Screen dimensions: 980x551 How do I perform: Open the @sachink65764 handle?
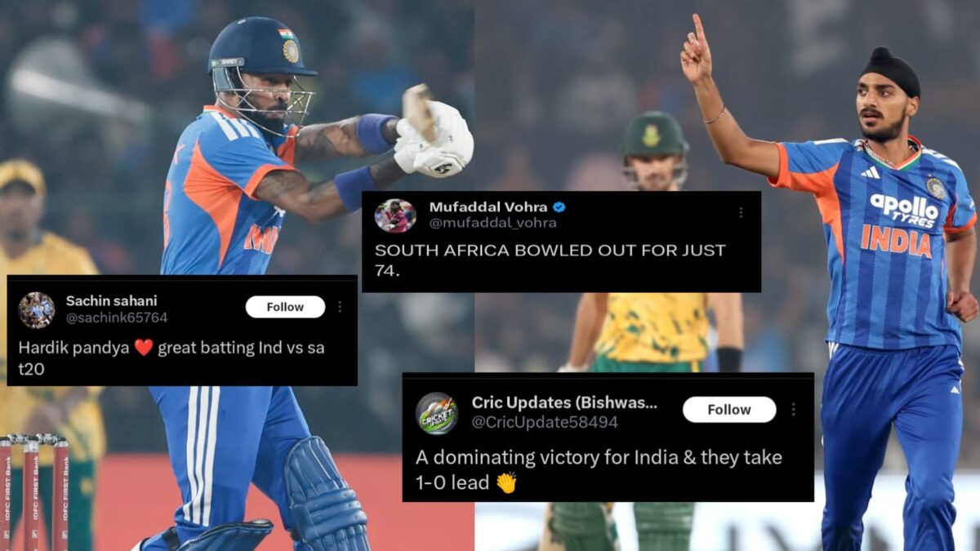click(x=116, y=318)
